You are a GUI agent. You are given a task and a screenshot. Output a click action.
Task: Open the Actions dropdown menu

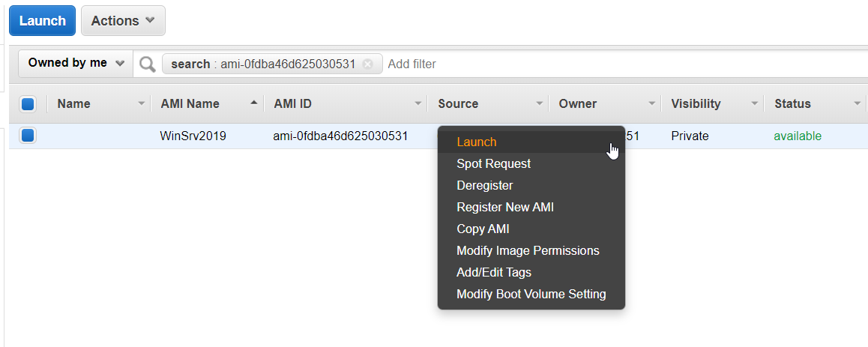(123, 21)
